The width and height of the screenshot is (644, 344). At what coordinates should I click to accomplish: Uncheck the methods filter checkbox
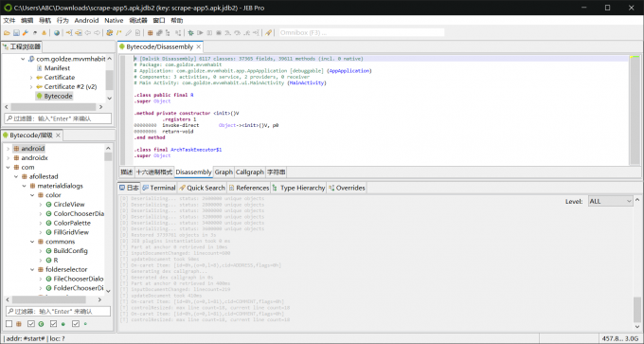(x=53, y=324)
